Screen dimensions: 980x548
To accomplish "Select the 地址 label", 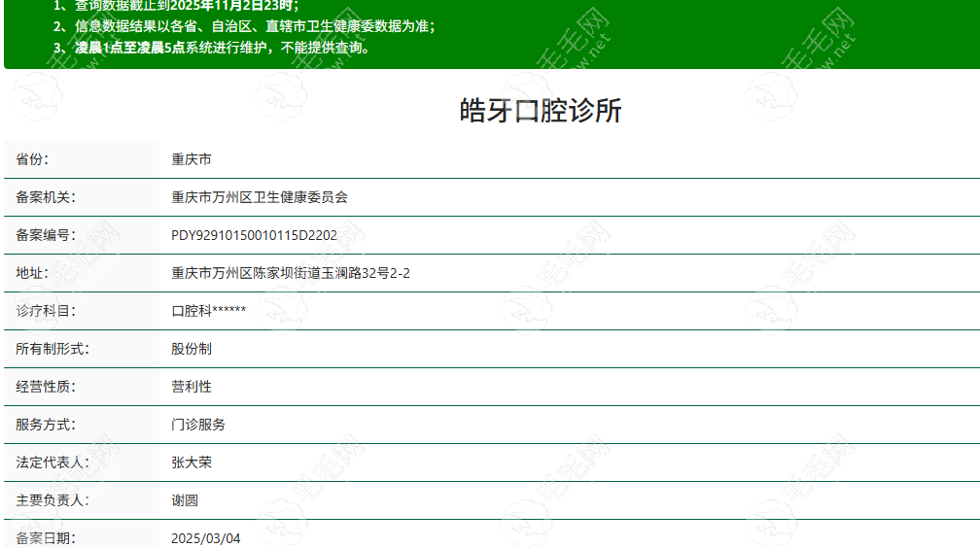I will pos(32,273).
